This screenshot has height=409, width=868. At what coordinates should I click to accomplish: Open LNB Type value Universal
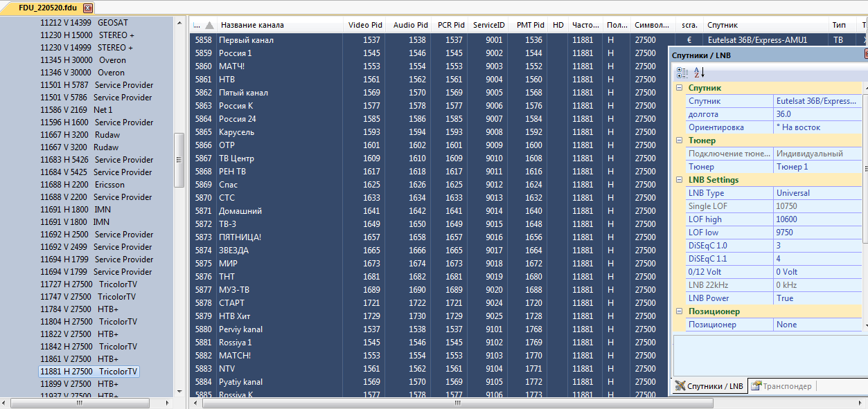(817, 193)
